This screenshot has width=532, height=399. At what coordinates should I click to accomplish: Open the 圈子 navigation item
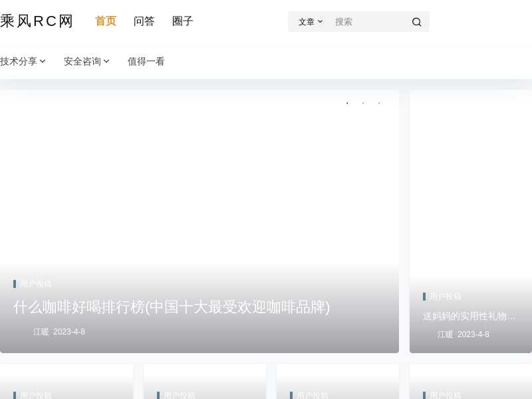point(183,21)
